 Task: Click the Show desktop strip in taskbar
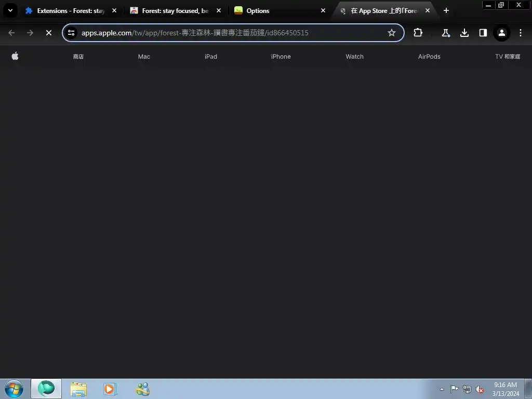pos(528,389)
